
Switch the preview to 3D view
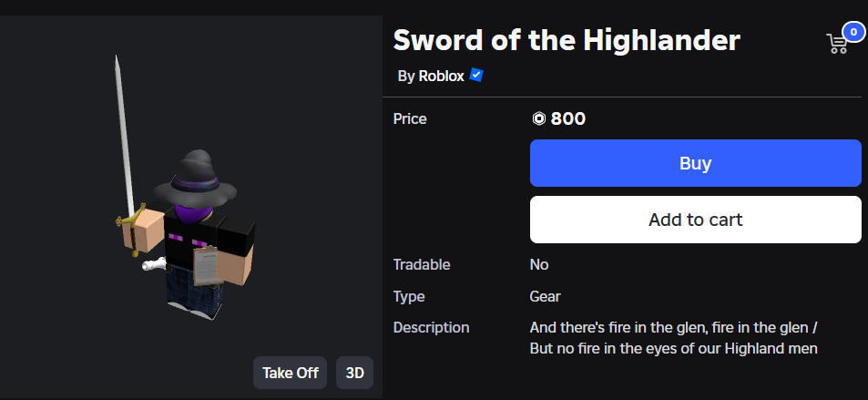[x=355, y=373]
